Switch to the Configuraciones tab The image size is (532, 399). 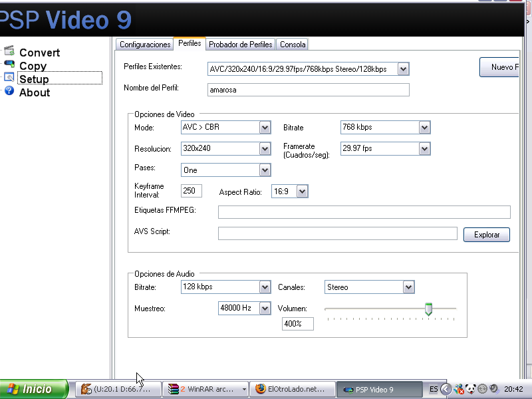144,45
